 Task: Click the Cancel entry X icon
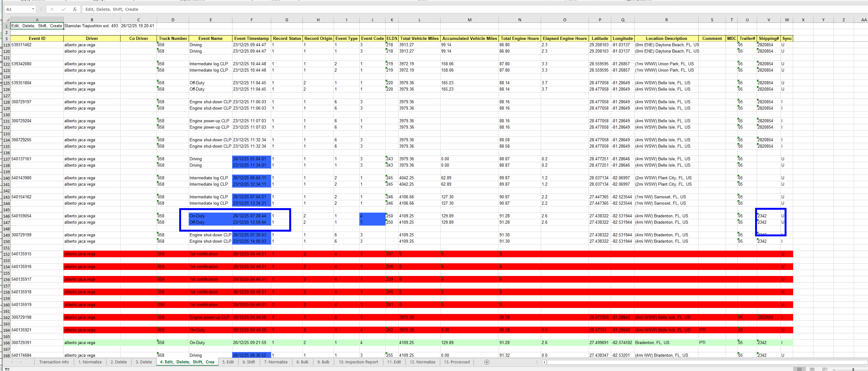pyautogui.click(x=52, y=10)
